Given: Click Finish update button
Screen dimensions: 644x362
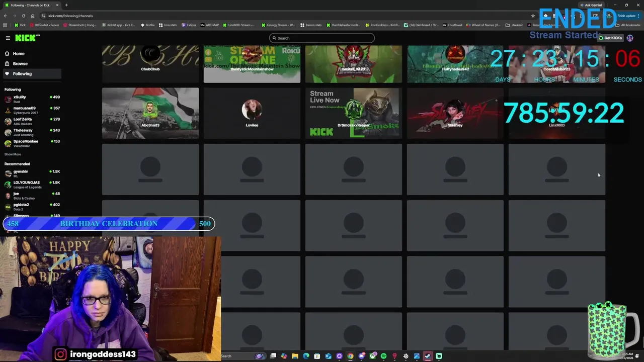Looking at the screenshot, I should click(x=626, y=16).
